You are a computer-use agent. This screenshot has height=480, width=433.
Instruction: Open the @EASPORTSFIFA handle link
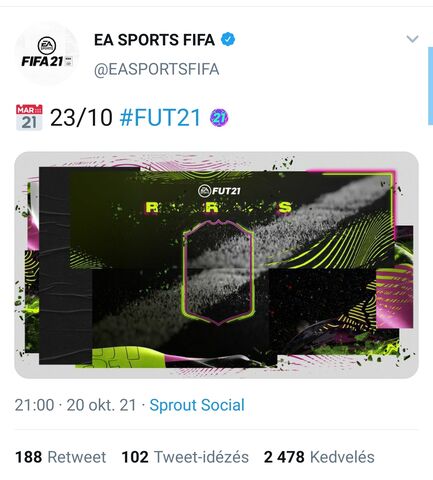pos(157,69)
